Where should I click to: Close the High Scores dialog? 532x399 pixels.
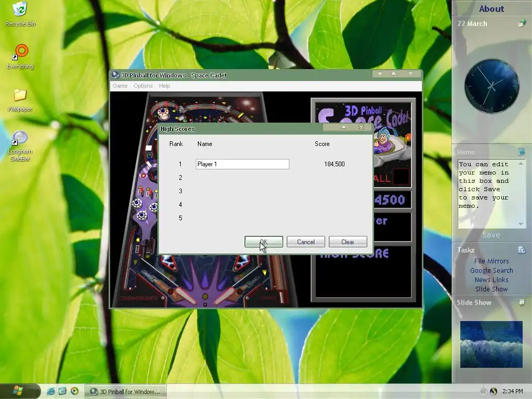click(362, 127)
